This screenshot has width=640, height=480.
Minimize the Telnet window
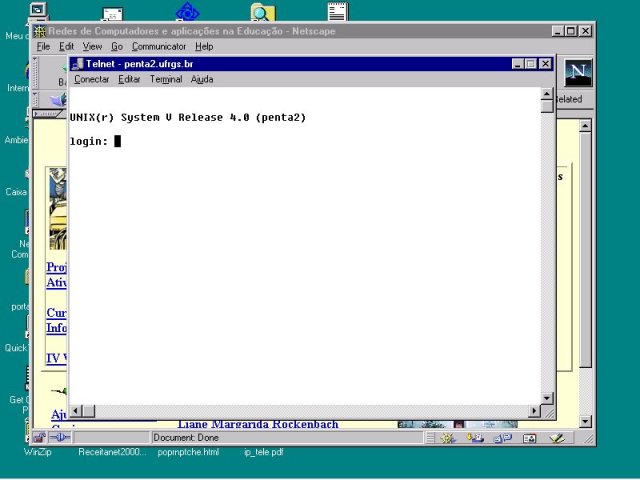click(518, 64)
